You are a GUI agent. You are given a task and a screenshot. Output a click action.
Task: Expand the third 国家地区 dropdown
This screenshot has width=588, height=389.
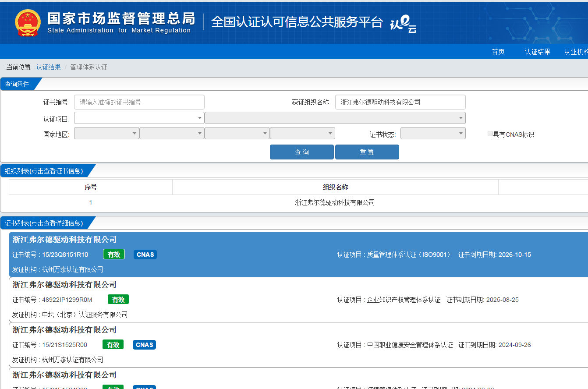coord(237,133)
